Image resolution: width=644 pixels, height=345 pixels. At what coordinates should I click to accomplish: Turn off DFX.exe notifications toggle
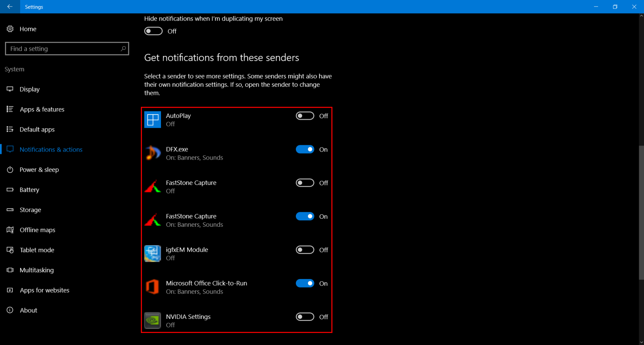click(x=305, y=149)
